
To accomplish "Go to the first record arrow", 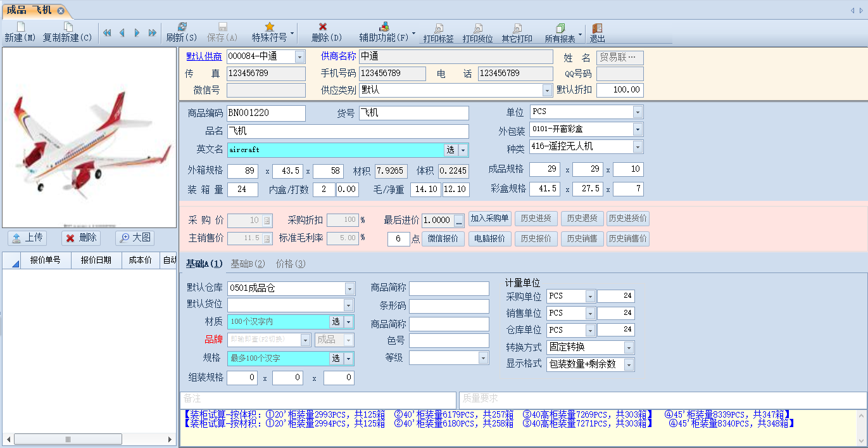I will click(x=107, y=33).
